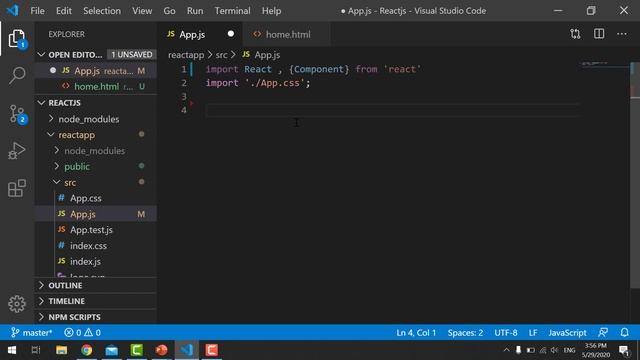Open the Extensions view
This screenshot has width=640, height=360.
tap(17, 188)
